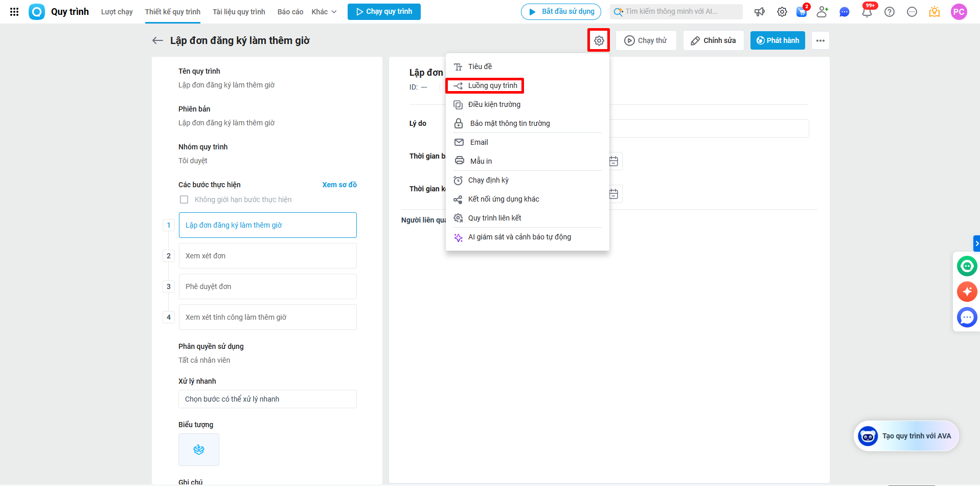Image resolution: width=980 pixels, height=486 pixels.
Task: Open 'Chọn bước có thể xử lý nhanh' dropdown
Action: coord(267,399)
